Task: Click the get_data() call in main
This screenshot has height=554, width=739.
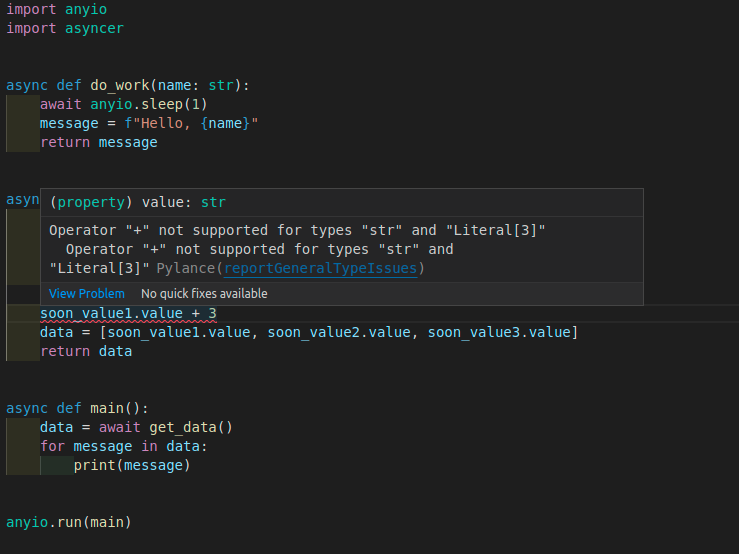Action: (190, 427)
